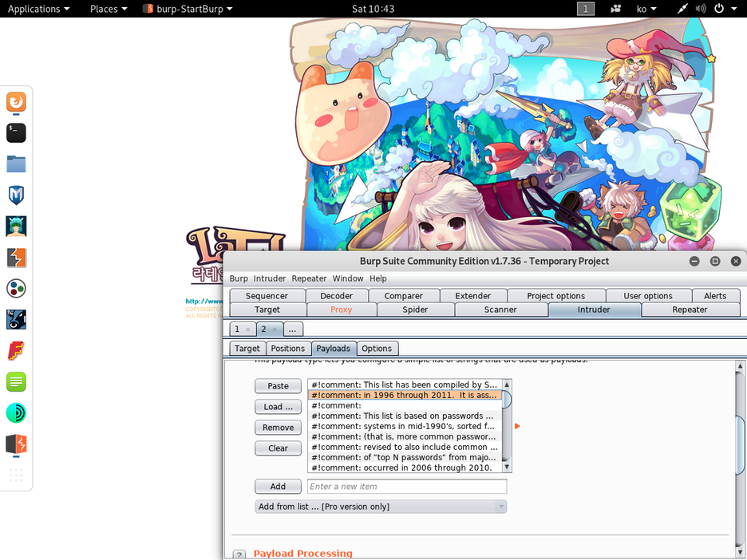747x560 pixels.
Task: Open the Window menu
Action: (x=348, y=278)
